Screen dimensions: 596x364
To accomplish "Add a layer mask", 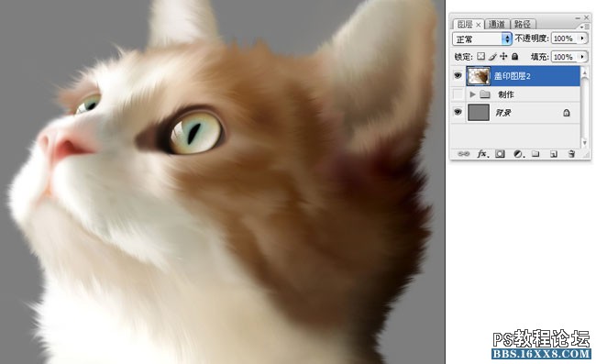I will click(x=501, y=154).
